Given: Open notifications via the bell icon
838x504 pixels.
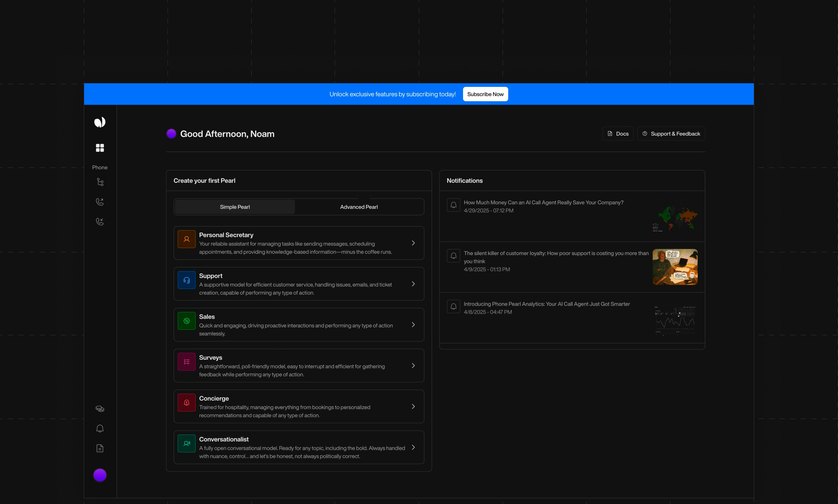Looking at the screenshot, I should click(100, 428).
